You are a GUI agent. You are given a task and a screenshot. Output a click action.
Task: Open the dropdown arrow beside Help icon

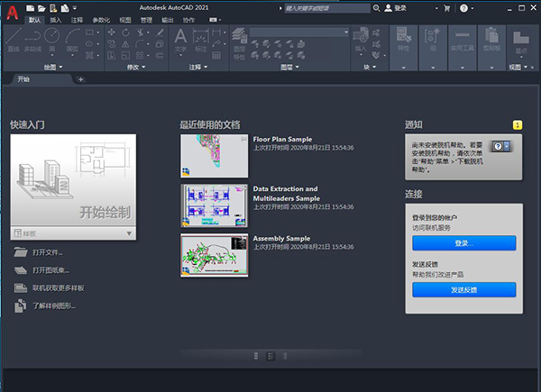click(x=472, y=8)
